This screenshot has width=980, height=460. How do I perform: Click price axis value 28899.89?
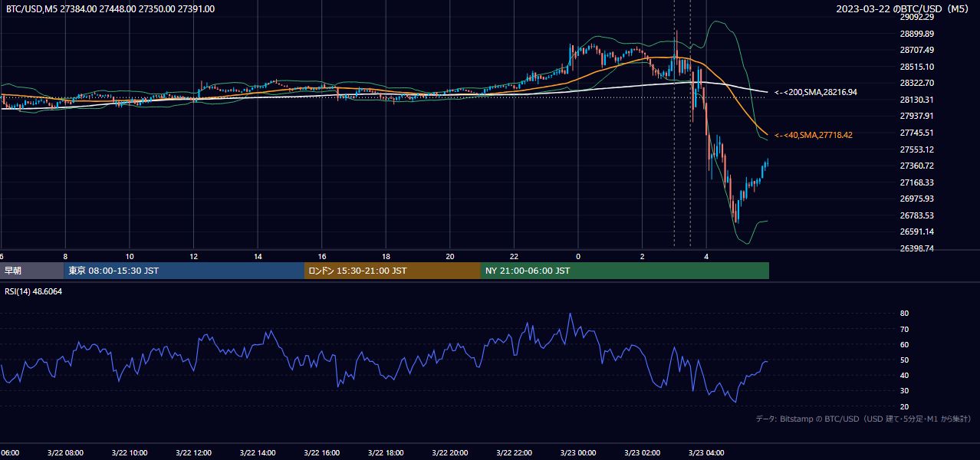click(x=917, y=34)
